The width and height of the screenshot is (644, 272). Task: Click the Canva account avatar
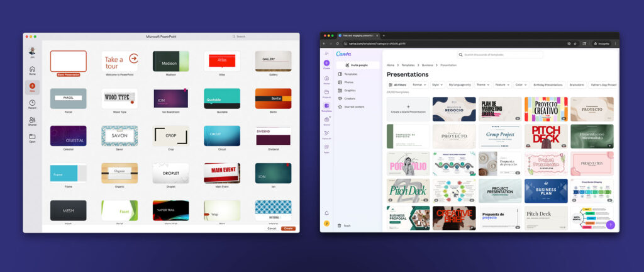pyautogui.click(x=326, y=224)
